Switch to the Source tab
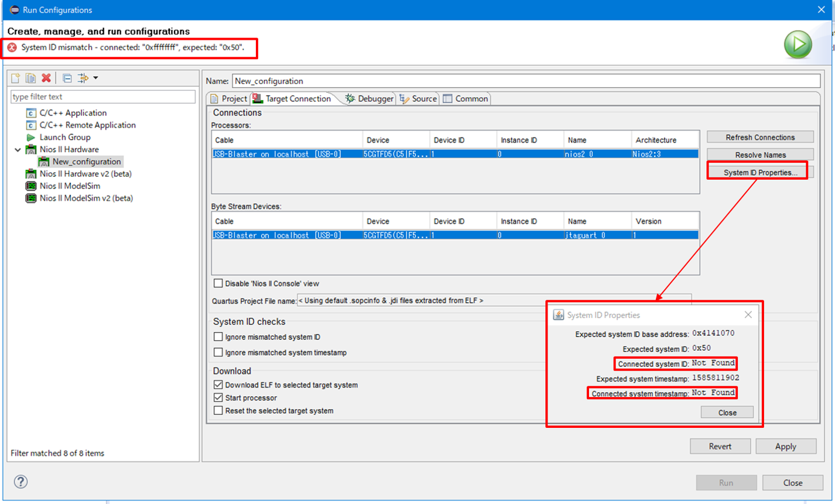 [x=418, y=99]
